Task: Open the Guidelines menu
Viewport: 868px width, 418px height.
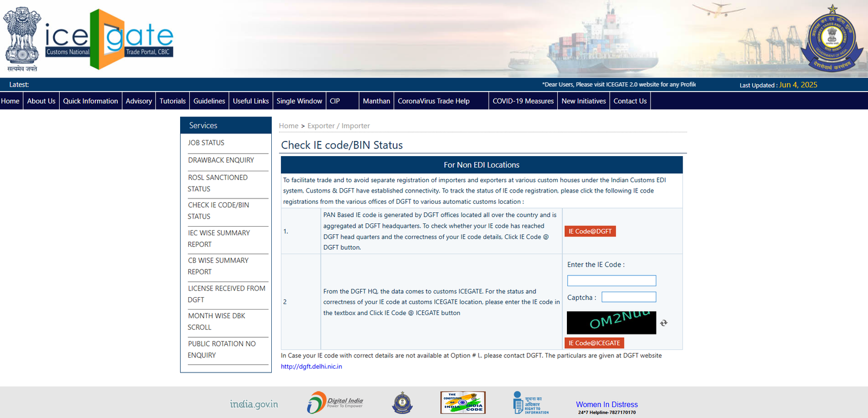Action: [209, 101]
